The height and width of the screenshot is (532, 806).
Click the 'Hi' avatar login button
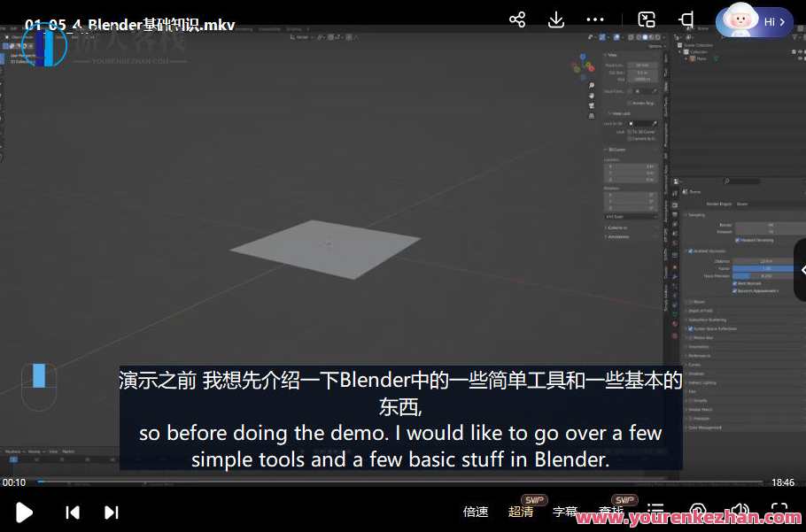[x=754, y=21]
